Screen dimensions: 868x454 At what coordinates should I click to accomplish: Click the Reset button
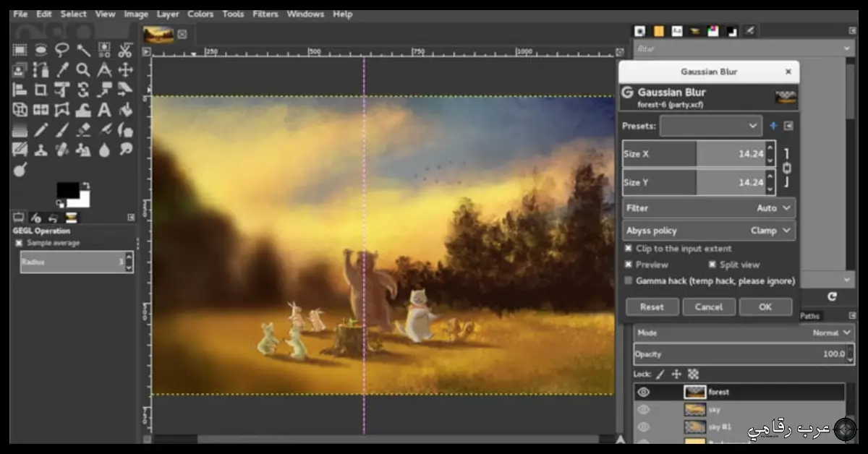[651, 307]
